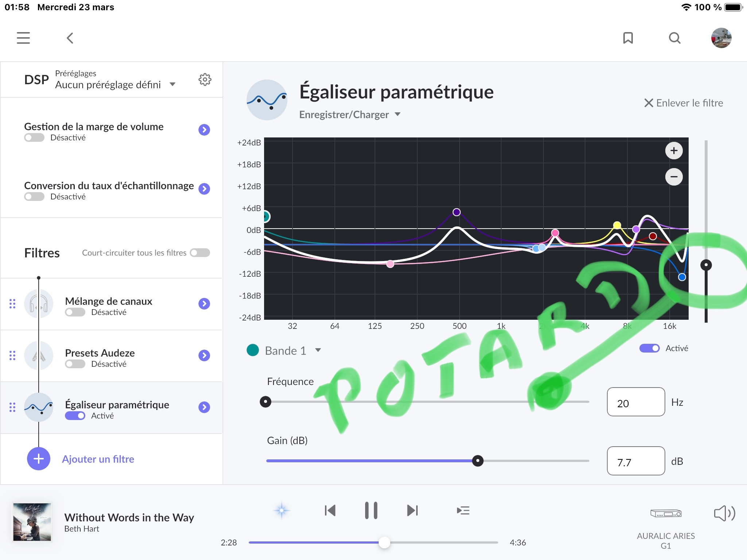Disable the Bande 1 Activé switch

point(649,348)
